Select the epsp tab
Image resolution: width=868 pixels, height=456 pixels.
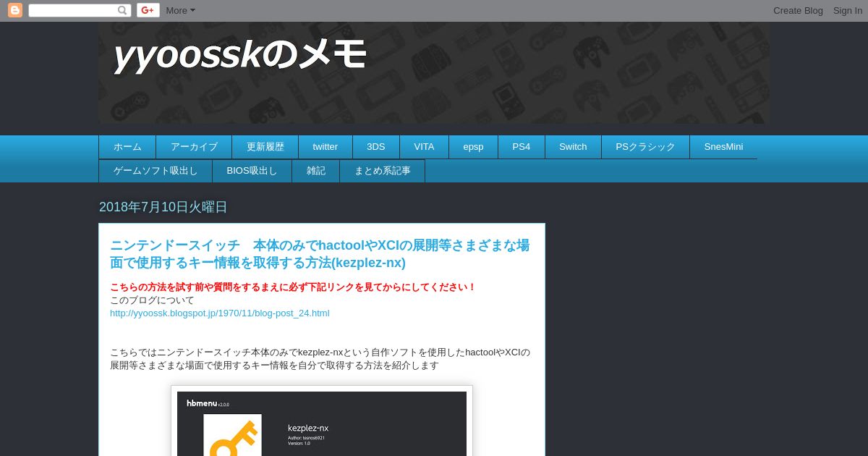pyautogui.click(x=474, y=146)
